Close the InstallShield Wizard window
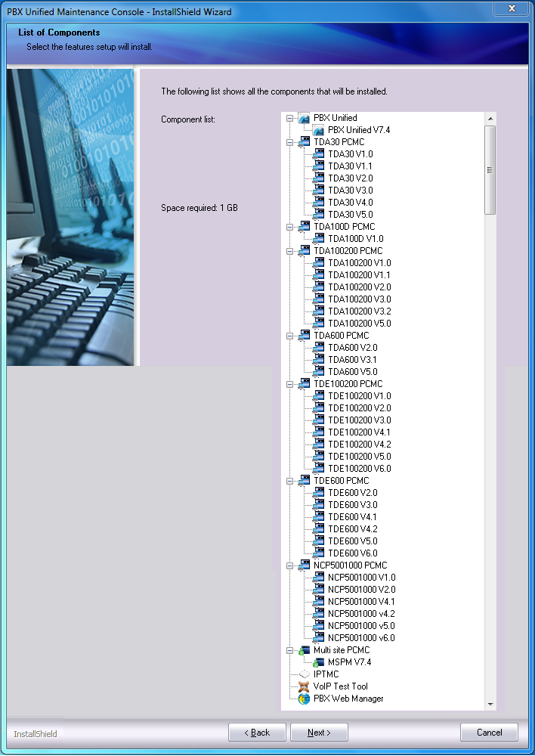The width and height of the screenshot is (535, 756). point(512,8)
